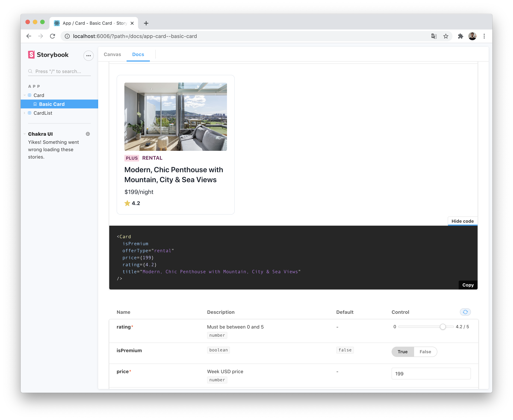This screenshot has width=513, height=420.
Task: Click the Copy code button
Action: 468,285
